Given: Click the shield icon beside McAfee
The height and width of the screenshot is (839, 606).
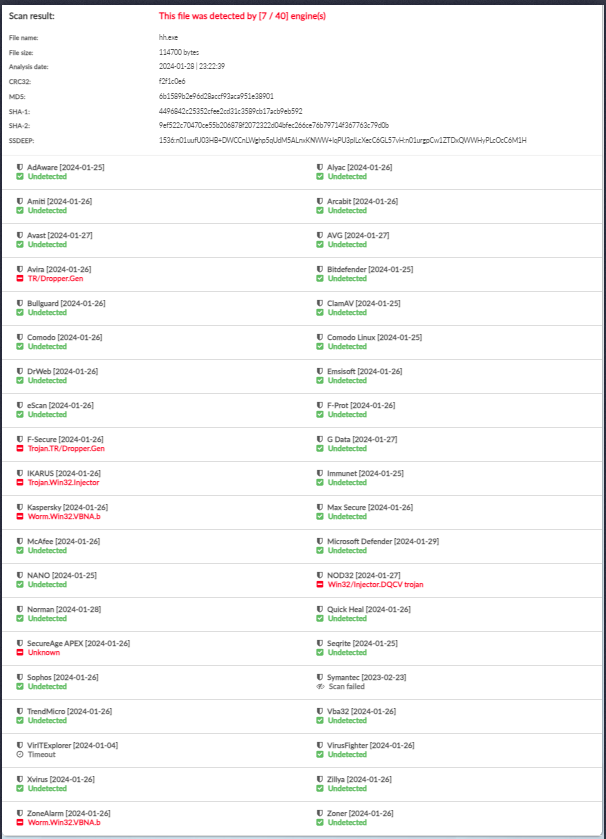Looking at the screenshot, I should (x=20, y=541).
